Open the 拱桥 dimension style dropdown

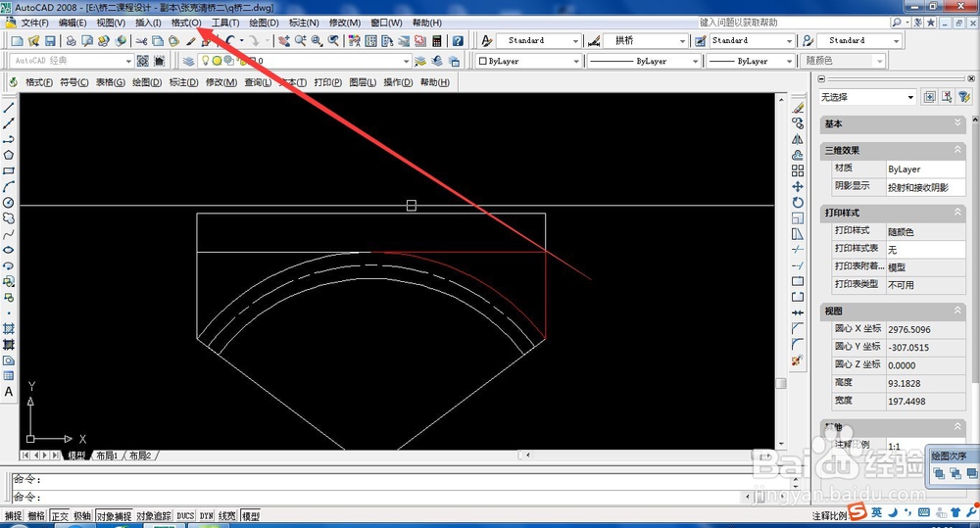tap(682, 40)
